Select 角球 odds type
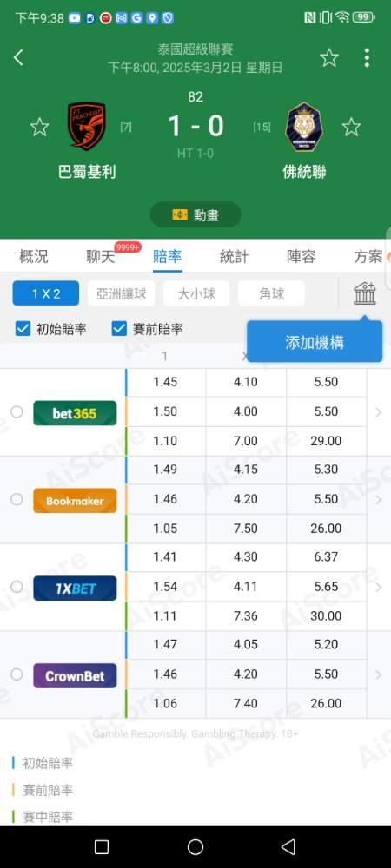391x868 pixels. point(271,293)
